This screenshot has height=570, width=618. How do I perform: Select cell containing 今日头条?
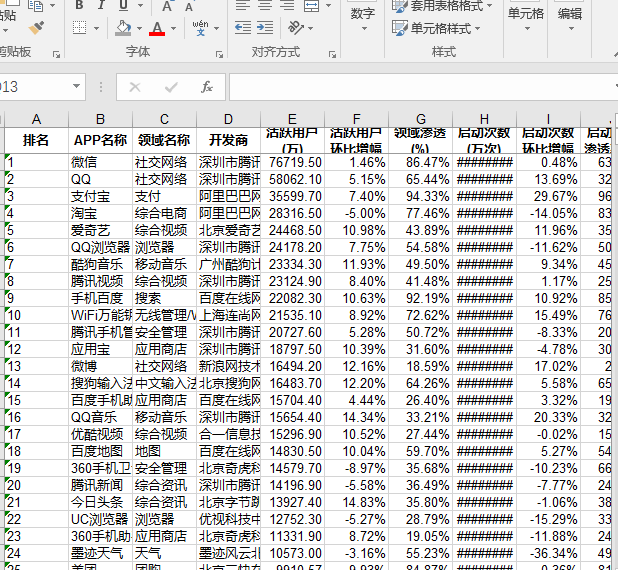[101, 502]
